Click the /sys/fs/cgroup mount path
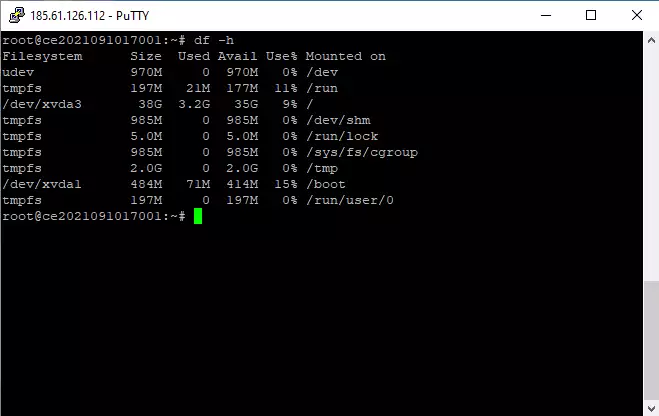The width and height of the screenshot is (659, 416). click(362, 152)
